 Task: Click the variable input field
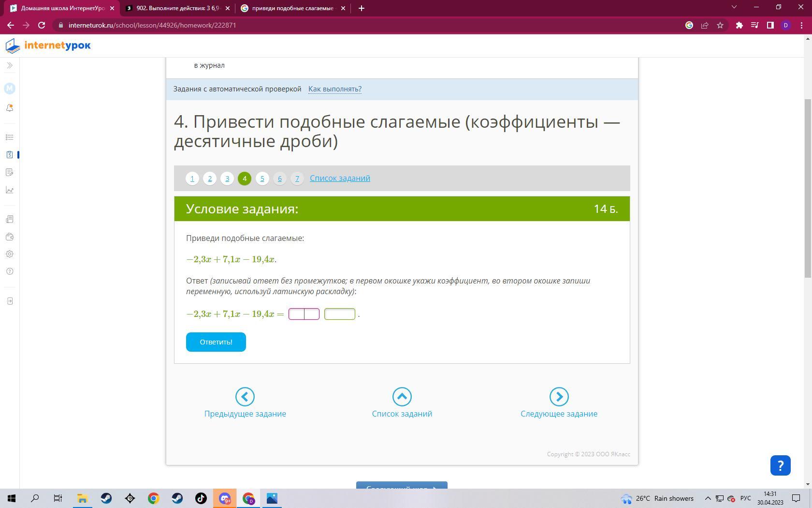[x=339, y=314]
